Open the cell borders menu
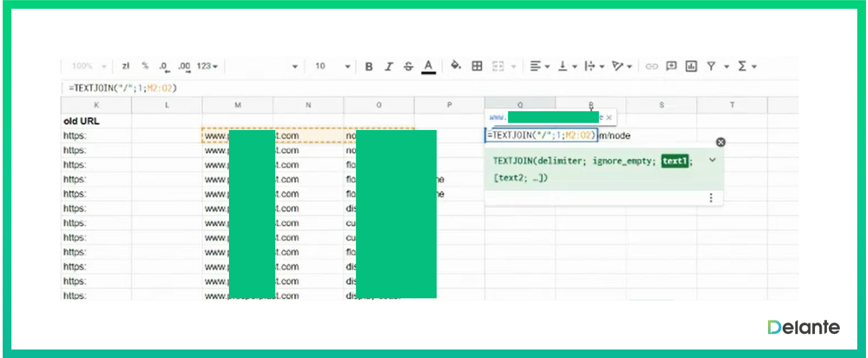 (477, 66)
